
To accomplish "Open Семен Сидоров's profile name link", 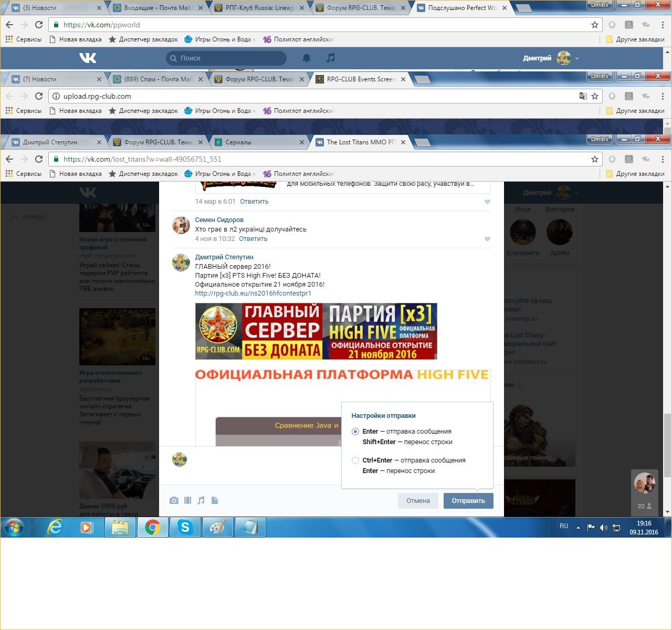I will (x=219, y=220).
